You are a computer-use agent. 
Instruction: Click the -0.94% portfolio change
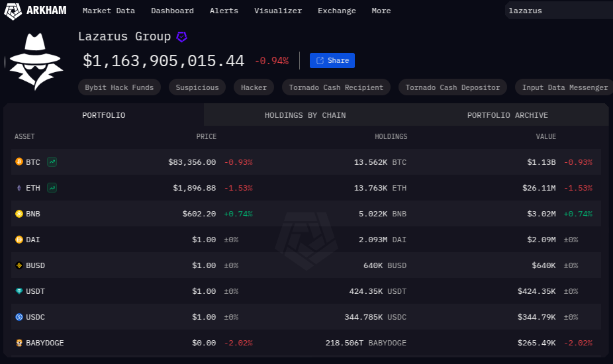pos(271,61)
